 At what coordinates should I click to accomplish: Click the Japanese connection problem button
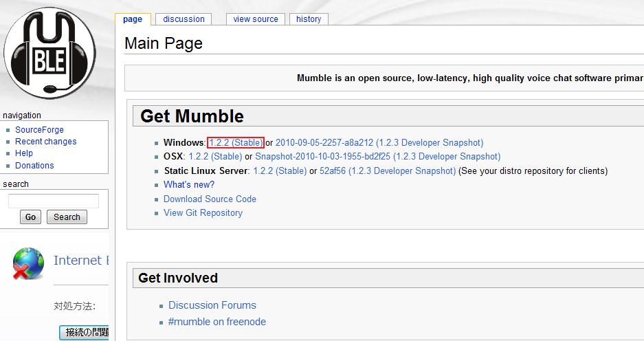(85, 332)
